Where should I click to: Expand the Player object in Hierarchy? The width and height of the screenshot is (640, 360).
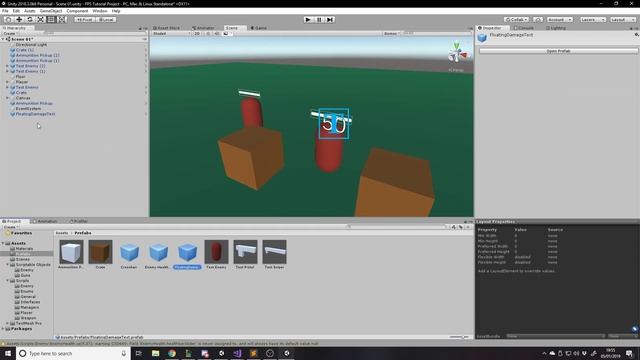7,82
